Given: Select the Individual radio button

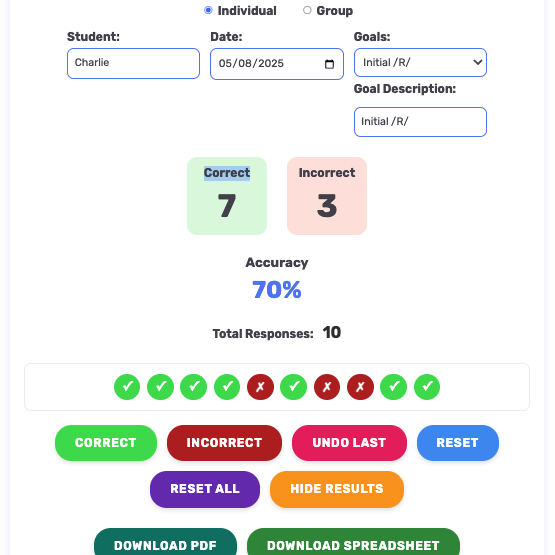Looking at the screenshot, I should (208, 10).
